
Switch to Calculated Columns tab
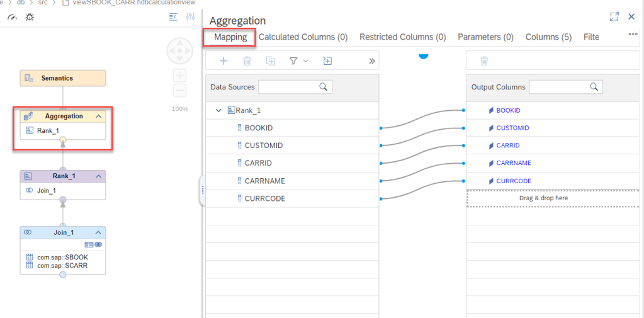[x=303, y=37]
